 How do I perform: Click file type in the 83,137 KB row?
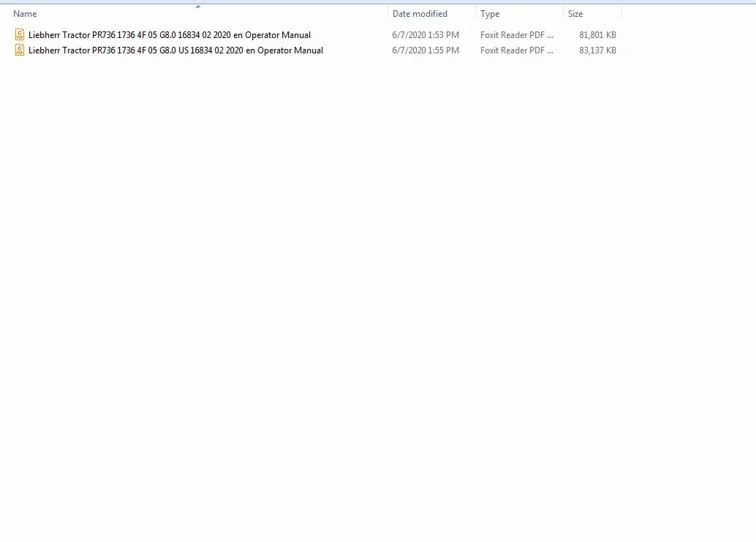pos(516,50)
